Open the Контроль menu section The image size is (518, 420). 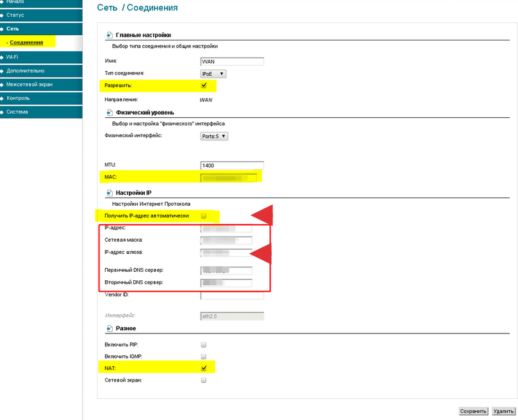pyautogui.click(x=18, y=98)
